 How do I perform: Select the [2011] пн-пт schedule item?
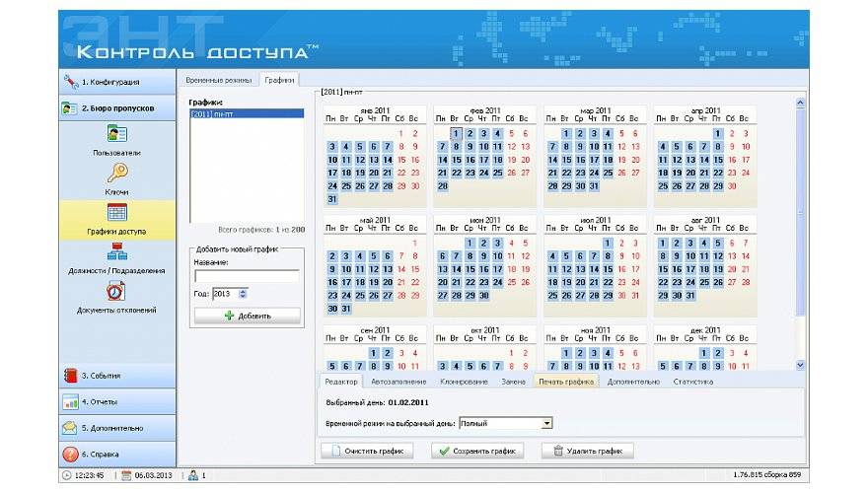pyautogui.click(x=247, y=114)
